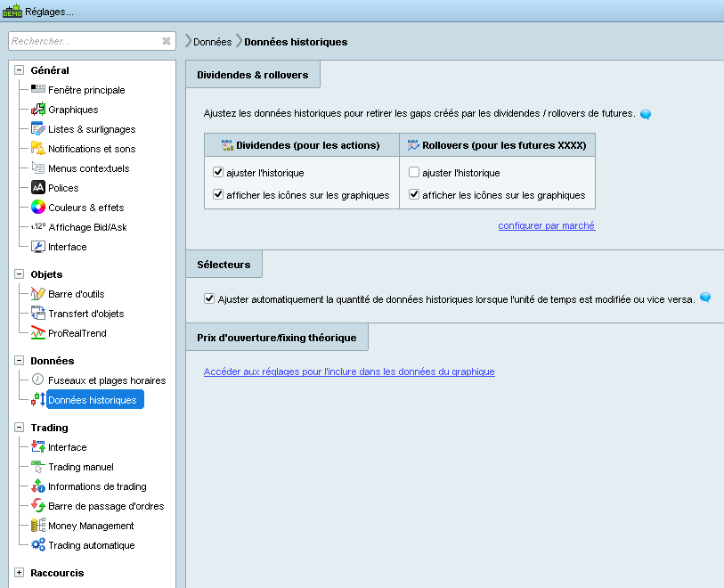
Task: Select the Prix d'ouverture/fixing théorique tab
Action: 277,337
